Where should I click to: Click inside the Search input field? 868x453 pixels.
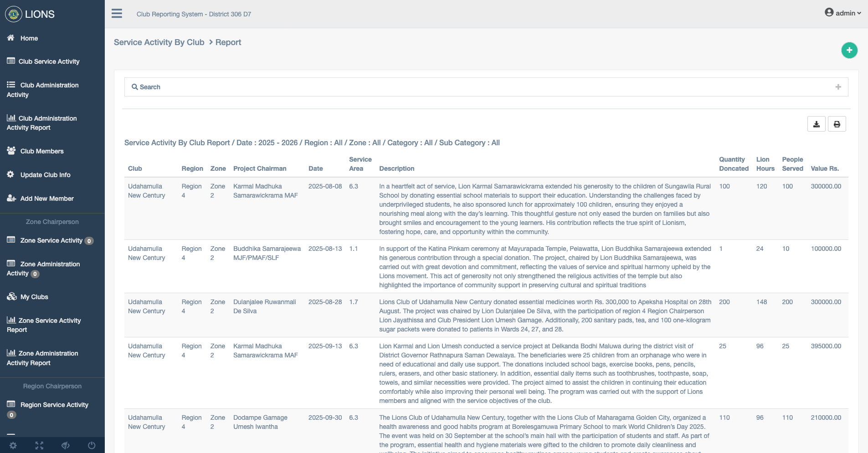click(x=319, y=87)
